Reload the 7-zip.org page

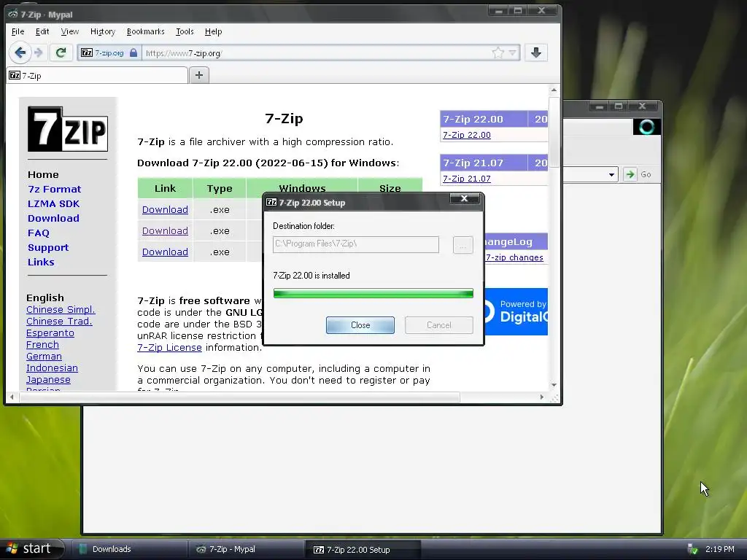coord(61,52)
